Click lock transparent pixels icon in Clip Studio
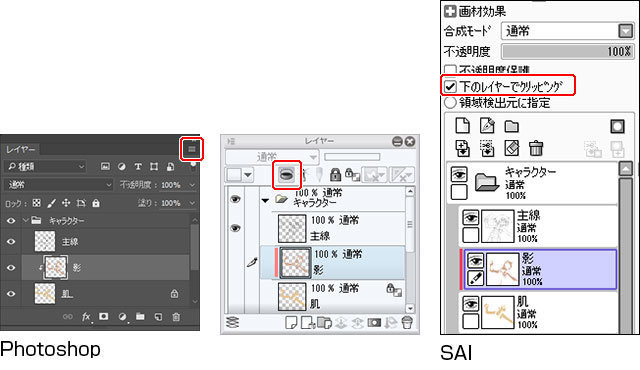The width and height of the screenshot is (640, 370). [x=352, y=175]
